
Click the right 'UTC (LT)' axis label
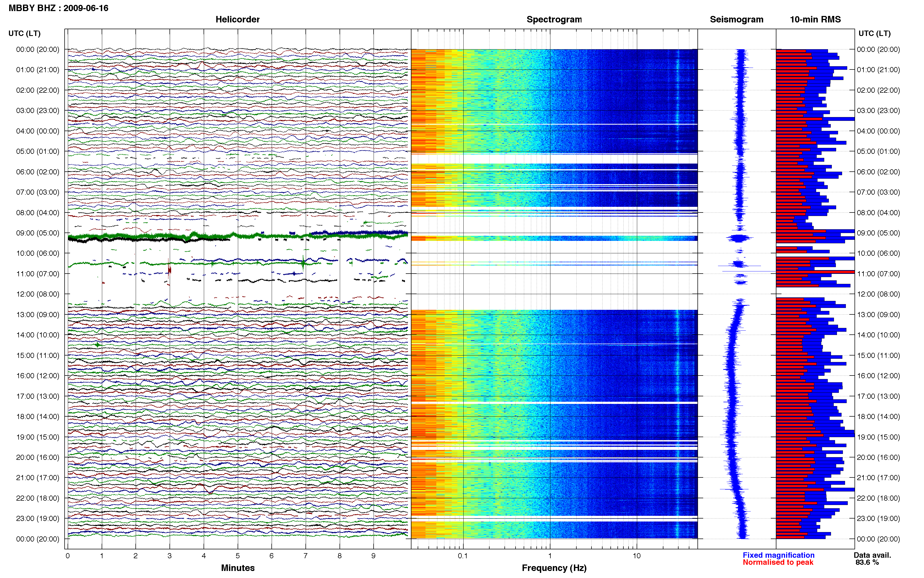(x=874, y=33)
